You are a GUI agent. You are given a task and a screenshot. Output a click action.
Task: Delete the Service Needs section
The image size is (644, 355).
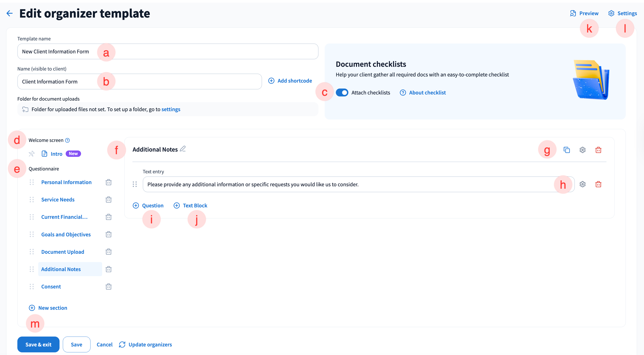(108, 199)
